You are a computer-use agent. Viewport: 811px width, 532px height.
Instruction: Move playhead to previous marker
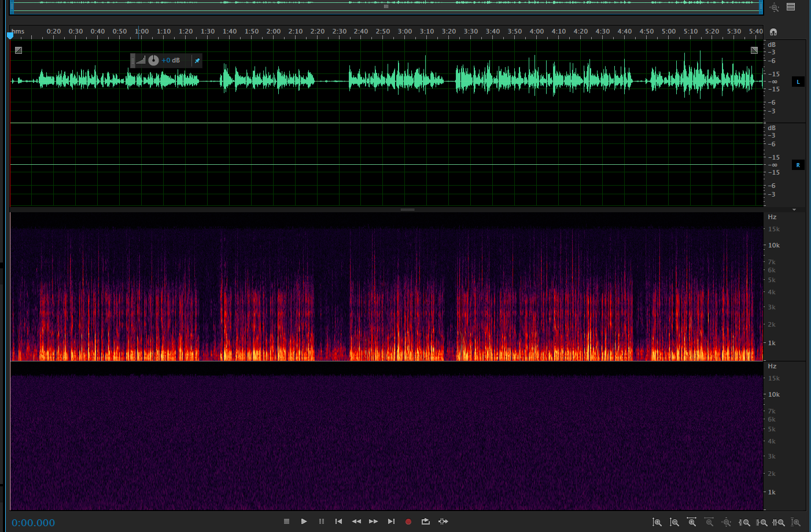(339, 522)
